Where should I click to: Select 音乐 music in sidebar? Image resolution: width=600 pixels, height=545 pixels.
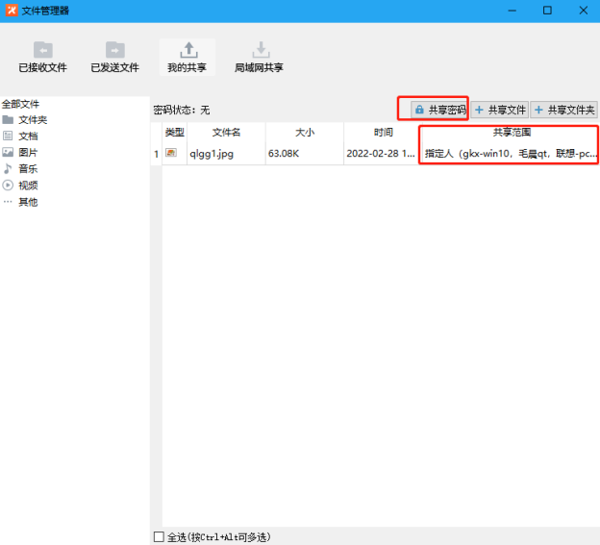pos(28,169)
